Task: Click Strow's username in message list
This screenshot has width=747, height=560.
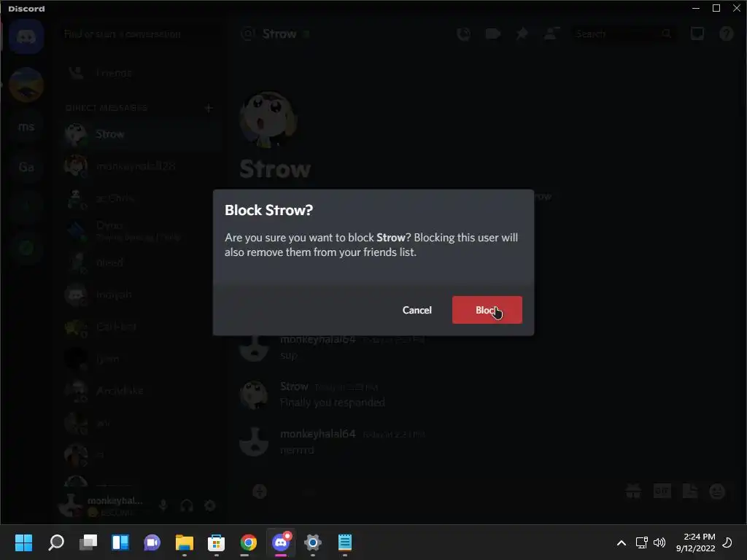Action: click(x=294, y=386)
